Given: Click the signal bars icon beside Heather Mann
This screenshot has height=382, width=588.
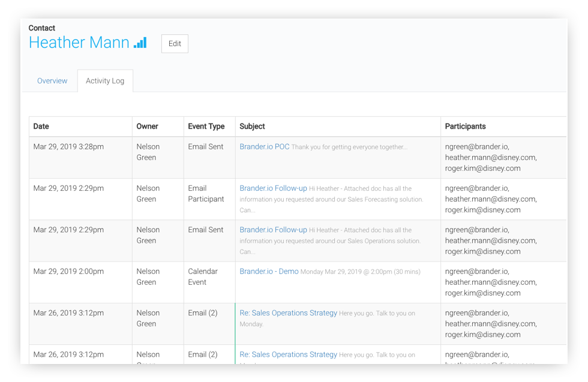Looking at the screenshot, I should click(140, 43).
